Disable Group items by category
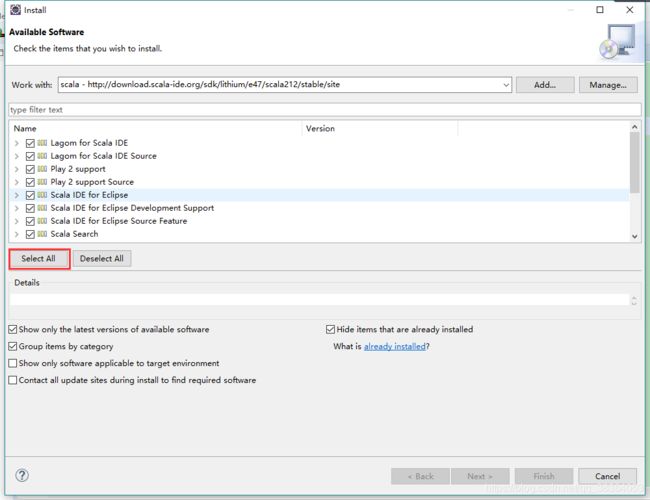This screenshot has width=650, height=500. click(13, 346)
